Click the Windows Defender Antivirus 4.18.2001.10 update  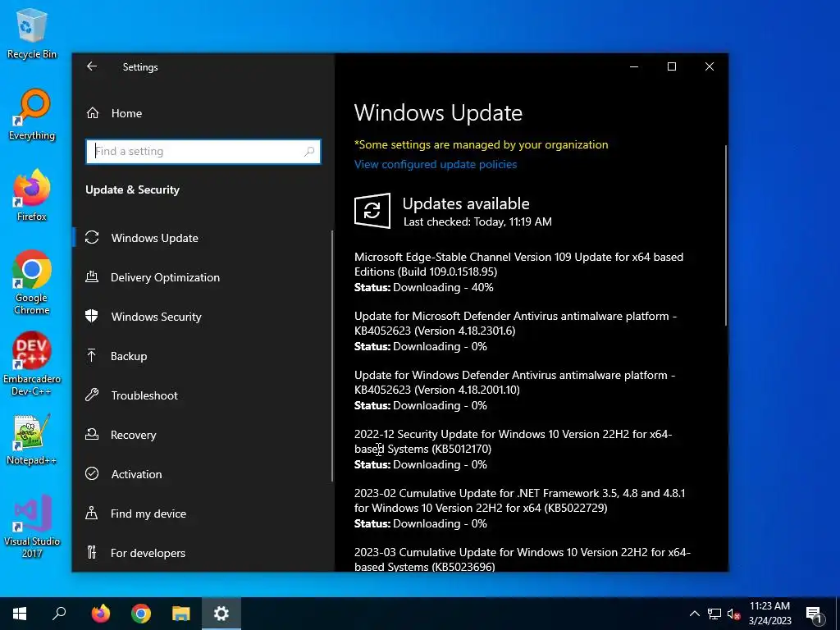click(x=515, y=390)
